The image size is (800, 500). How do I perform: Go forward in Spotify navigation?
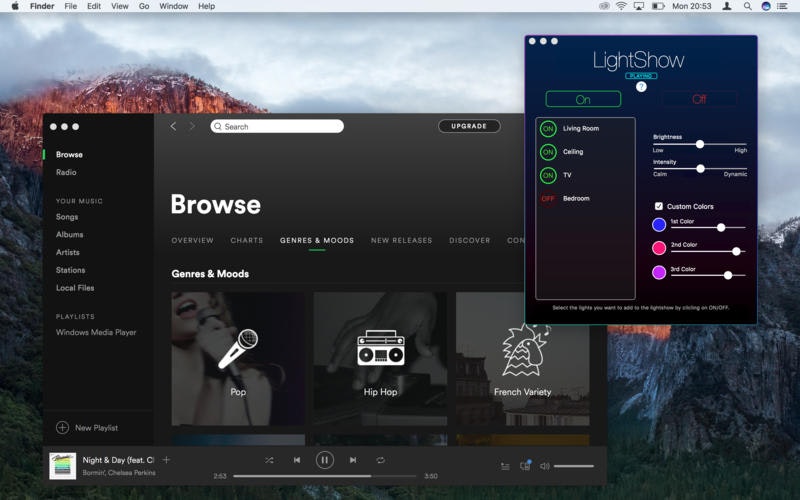point(192,126)
